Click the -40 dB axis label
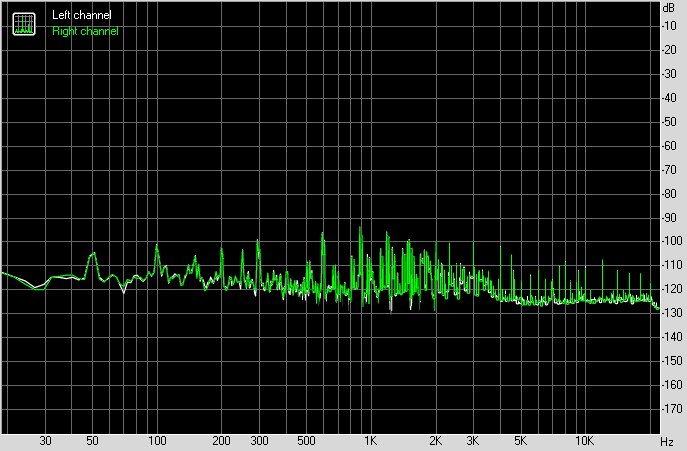The height and width of the screenshot is (451, 687). tap(669, 98)
